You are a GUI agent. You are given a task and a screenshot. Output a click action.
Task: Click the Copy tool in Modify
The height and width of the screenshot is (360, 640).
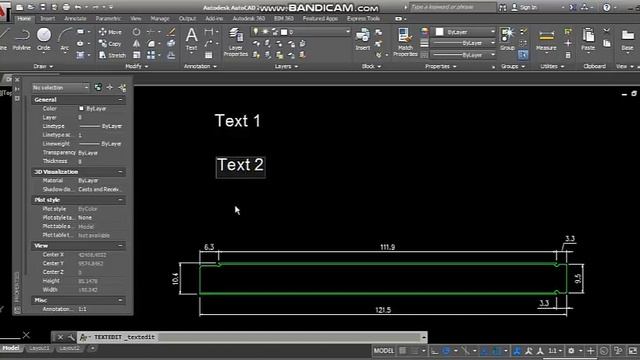(x=110, y=44)
